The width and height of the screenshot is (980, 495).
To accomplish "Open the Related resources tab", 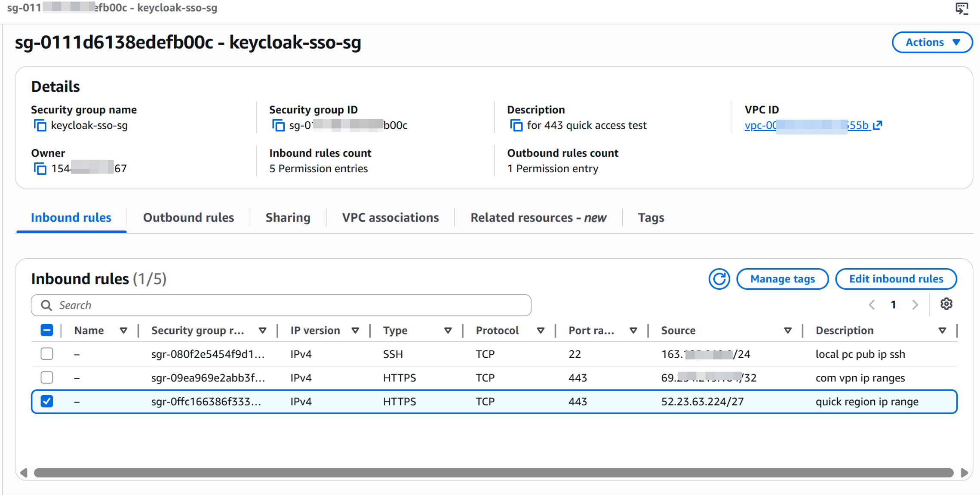I will (538, 218).
